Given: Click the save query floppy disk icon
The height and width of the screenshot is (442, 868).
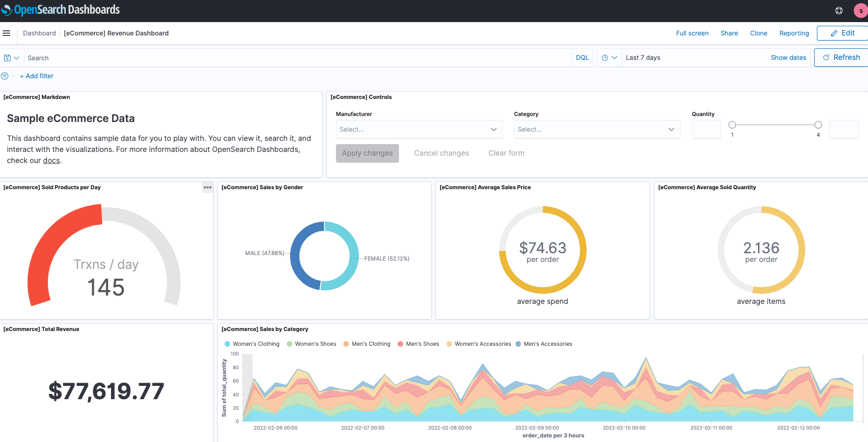Looking at the screenshot, I should [x=8, y=58].
